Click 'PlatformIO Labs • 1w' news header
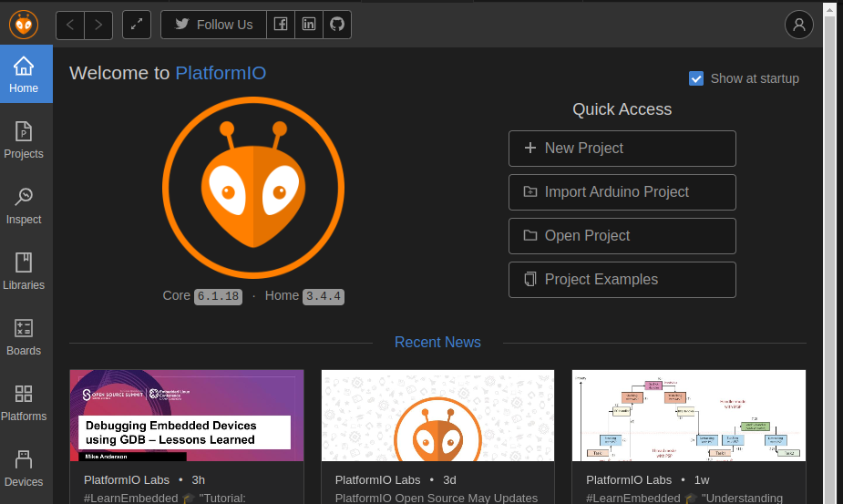 648,479
